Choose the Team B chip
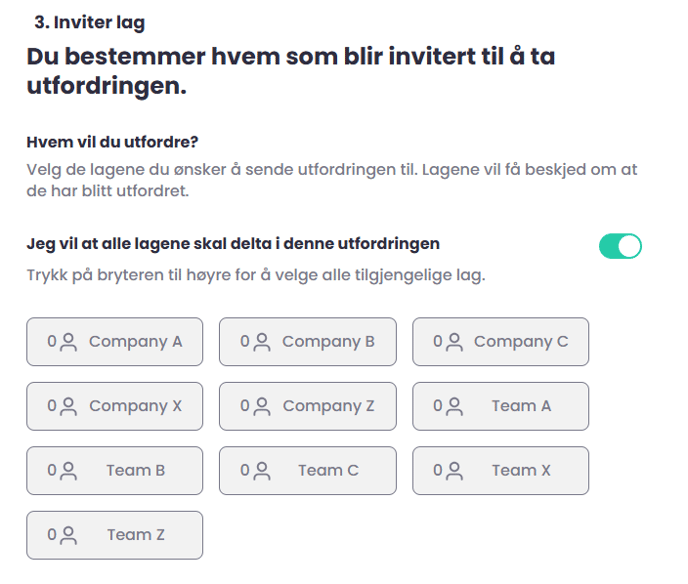 click(x=115, y=470)
